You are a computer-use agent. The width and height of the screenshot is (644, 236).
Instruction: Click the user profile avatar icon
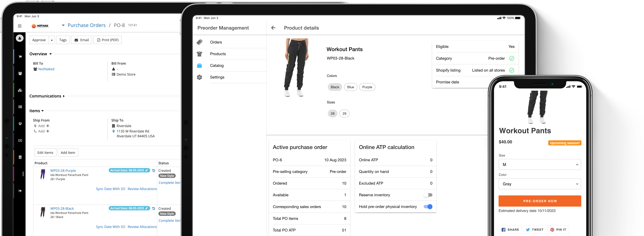20,38
